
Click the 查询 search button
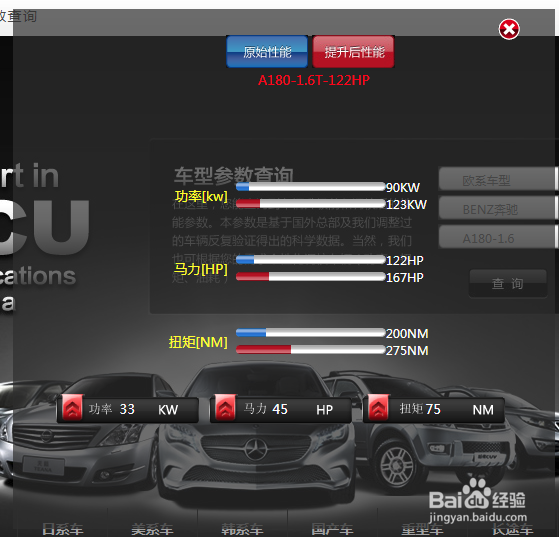point(508,283)
